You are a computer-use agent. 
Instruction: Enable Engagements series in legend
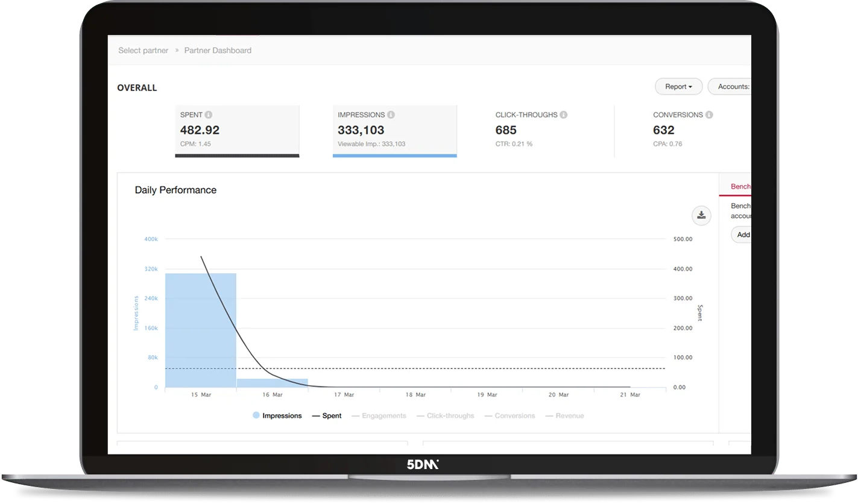tap(379, 416)
